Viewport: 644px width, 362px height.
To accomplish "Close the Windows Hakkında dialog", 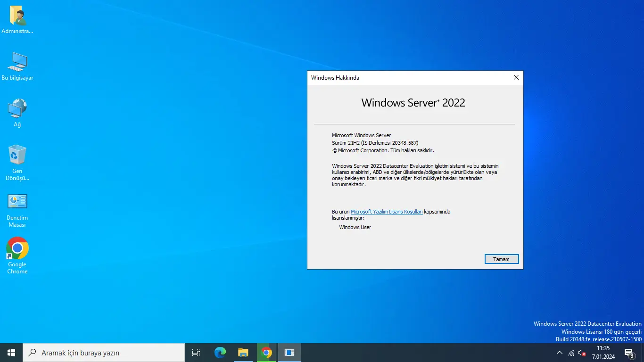I will tap(516, 78).
